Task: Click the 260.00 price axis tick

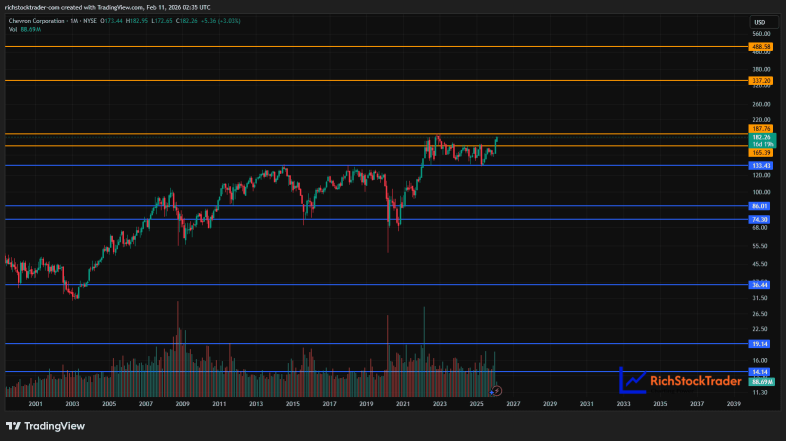Action: click(x=760, y=105)
